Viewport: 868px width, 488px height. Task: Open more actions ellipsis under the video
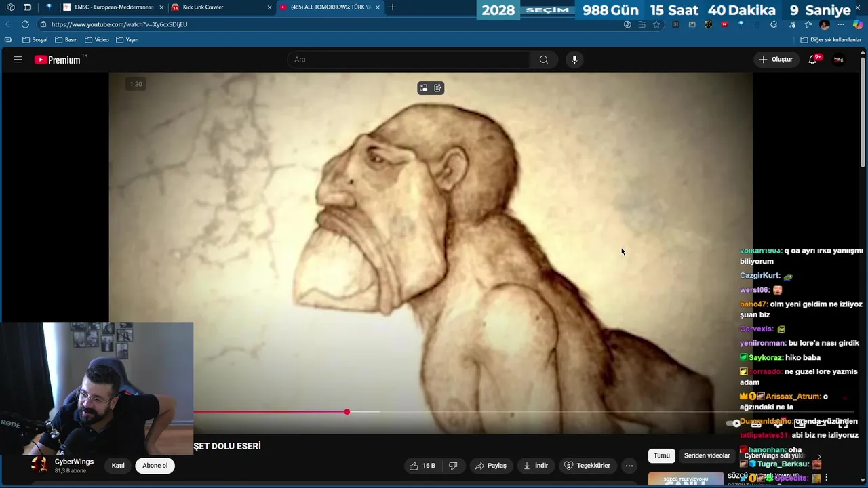[629, 466]
